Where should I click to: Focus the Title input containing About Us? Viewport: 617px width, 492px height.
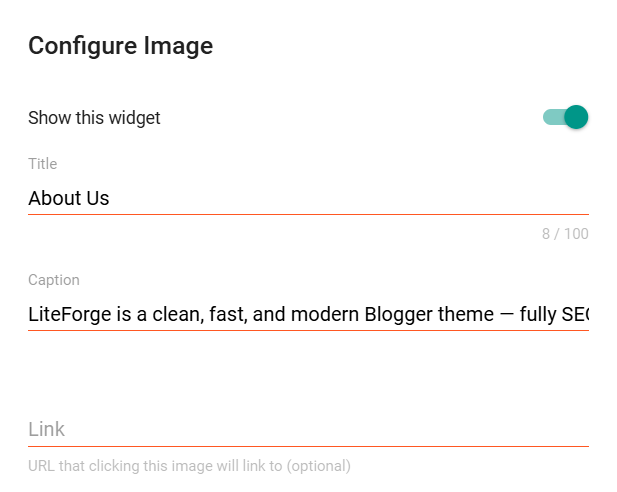pyautogui.click(x=300, y=198)
